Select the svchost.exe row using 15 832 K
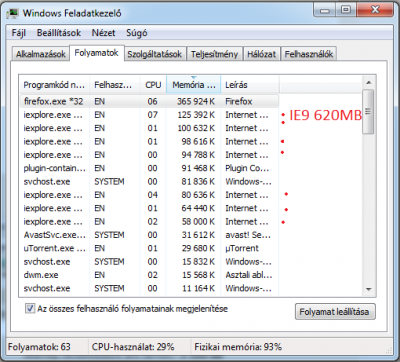Screen dimensions: 400x362 (149, 262)
